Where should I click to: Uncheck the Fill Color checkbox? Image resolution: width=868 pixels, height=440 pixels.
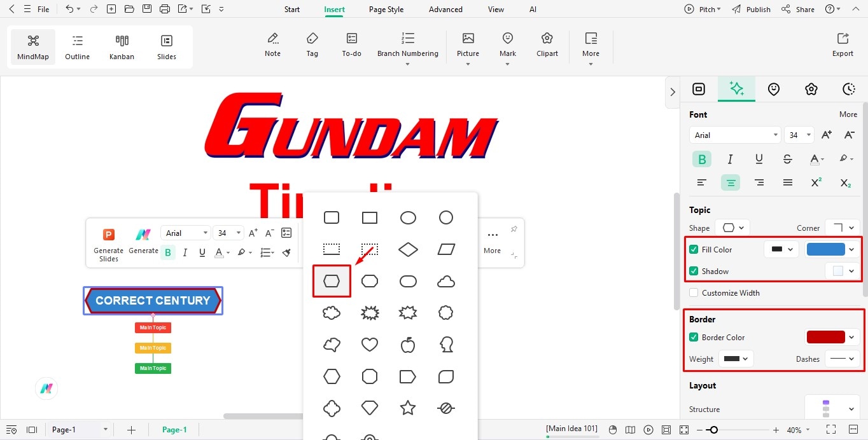click(694, 249)
